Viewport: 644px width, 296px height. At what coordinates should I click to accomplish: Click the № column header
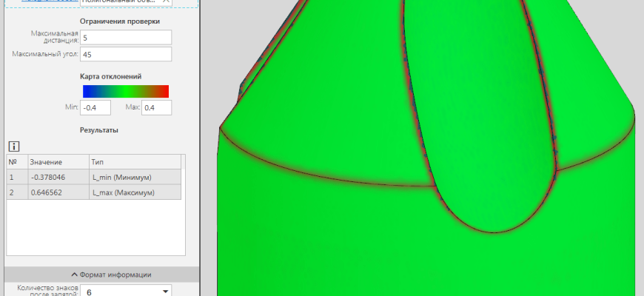(16, 162)
